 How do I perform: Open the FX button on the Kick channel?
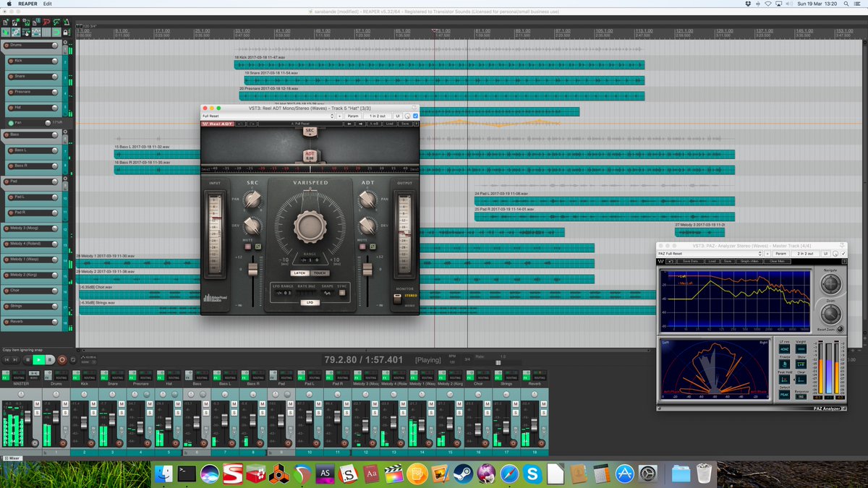tap(76, 375)
